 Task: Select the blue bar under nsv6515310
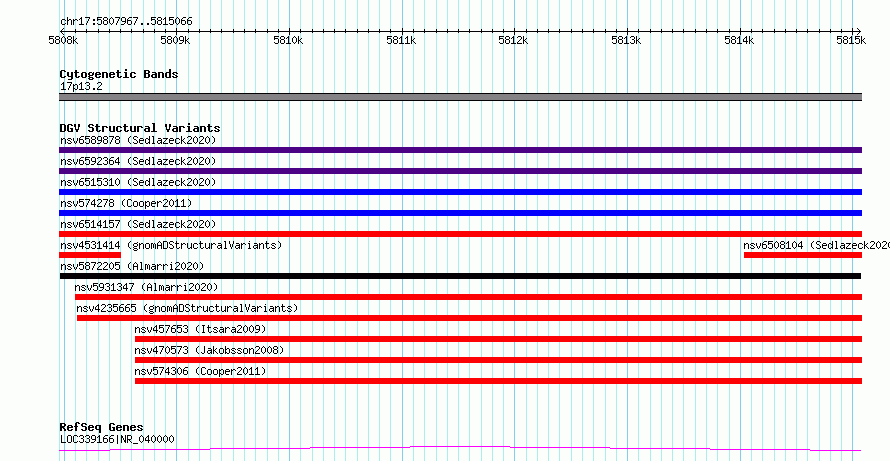click(x=460, y=192)
